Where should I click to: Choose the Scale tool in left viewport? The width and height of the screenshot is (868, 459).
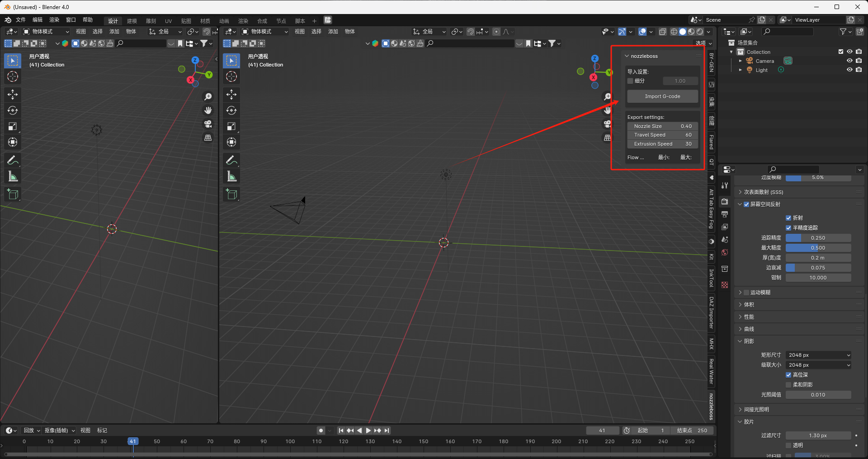coord(13,127)
